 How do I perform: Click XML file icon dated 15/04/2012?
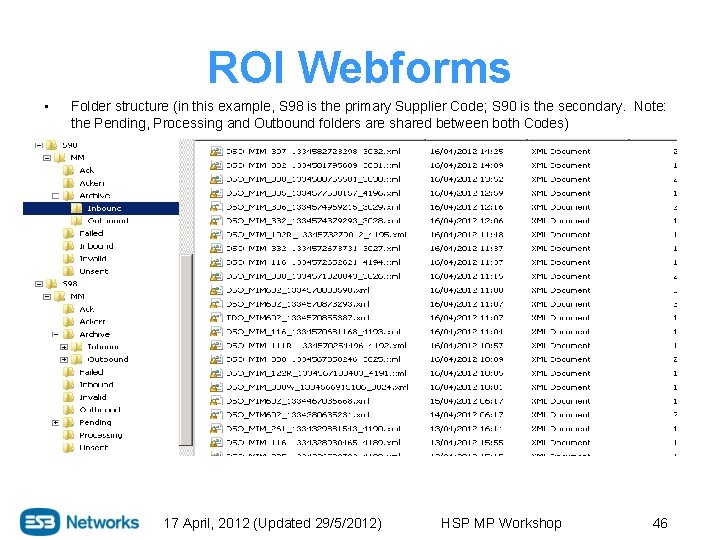216,401
